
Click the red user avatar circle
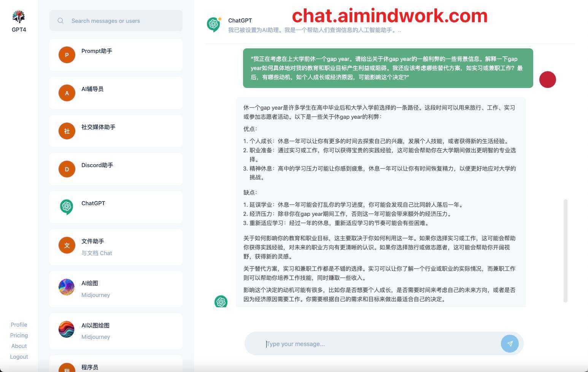tap(548, 80)
